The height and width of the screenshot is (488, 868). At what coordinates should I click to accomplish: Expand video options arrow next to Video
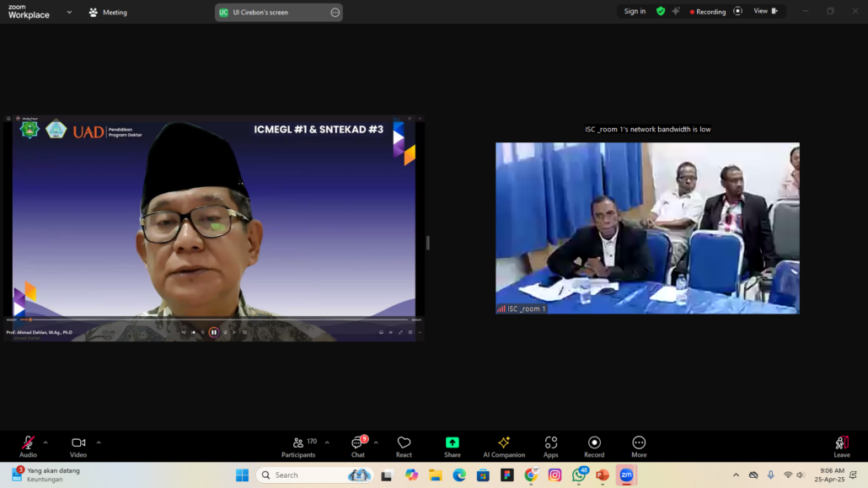tap(99, 442)
